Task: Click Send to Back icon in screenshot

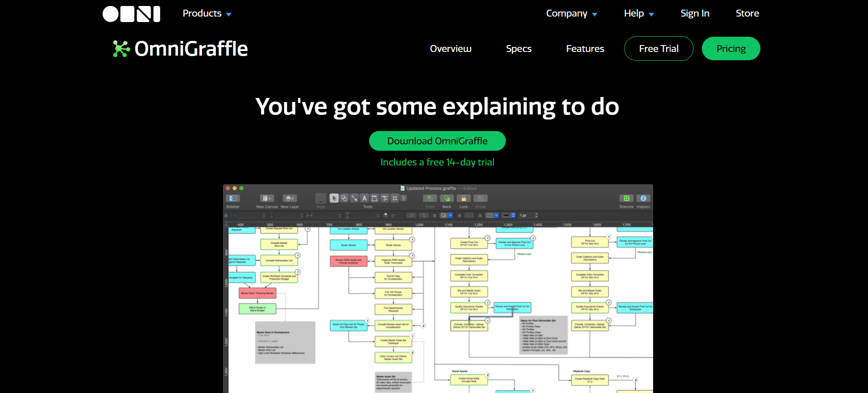Action: pos(447,198)
